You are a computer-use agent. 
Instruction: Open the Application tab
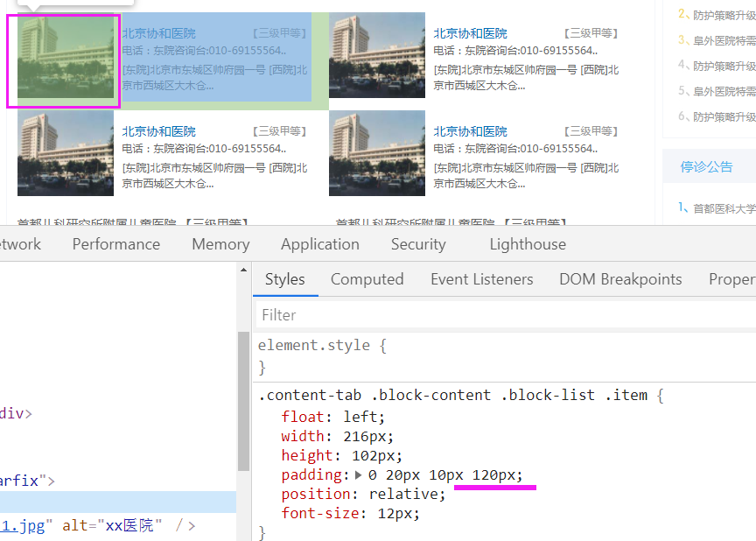pos(320,244)
